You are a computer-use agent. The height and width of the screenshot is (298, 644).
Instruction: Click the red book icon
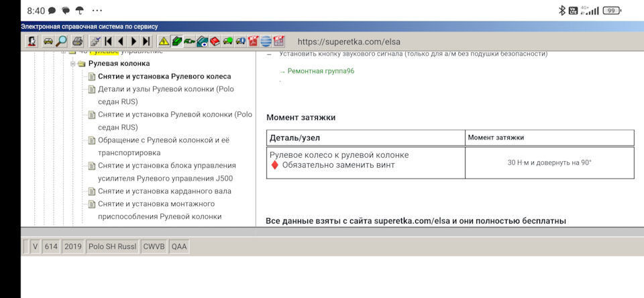(x=215, y=42)
